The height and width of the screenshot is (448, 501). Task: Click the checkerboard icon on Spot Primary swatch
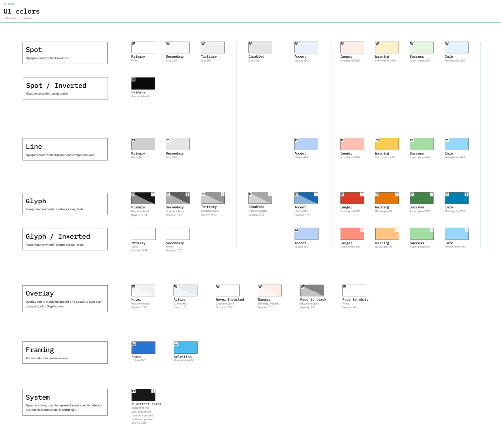[x=133, y=44]
